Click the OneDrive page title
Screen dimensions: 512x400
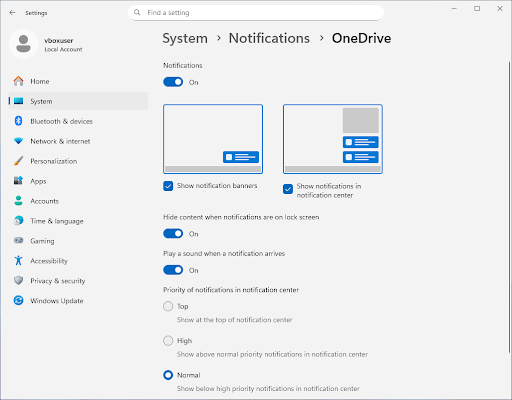pyautogui.click(x=361, y=38)
